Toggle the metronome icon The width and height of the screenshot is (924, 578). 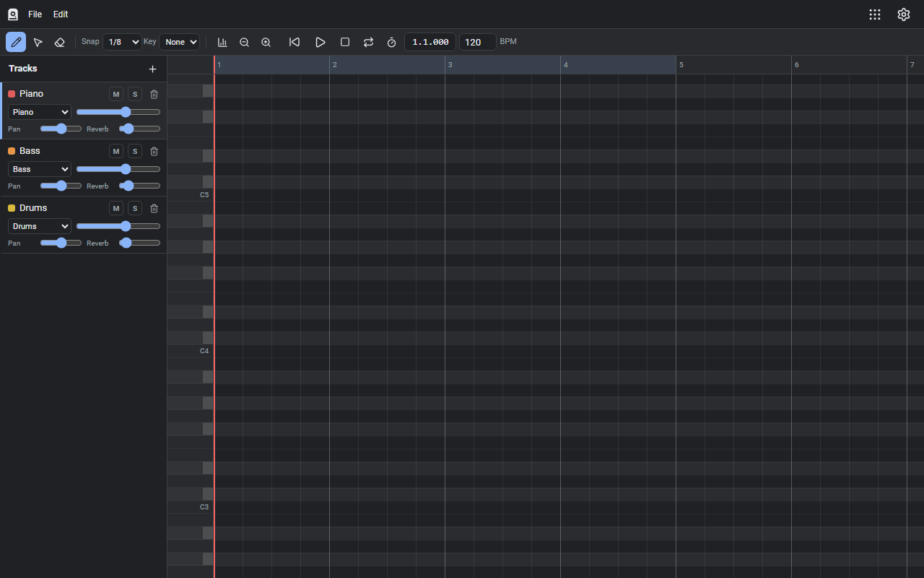click(391, 42)
